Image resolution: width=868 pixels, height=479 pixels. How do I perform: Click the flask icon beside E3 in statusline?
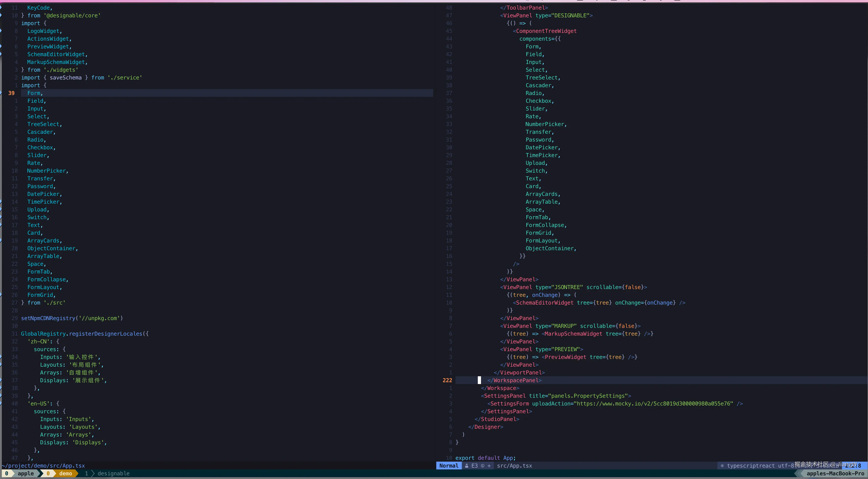467,466
